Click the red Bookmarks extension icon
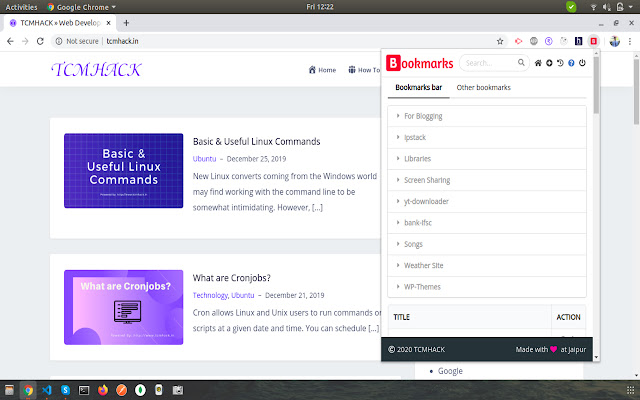This screenshot has height=400, width=640. [593, 41]
